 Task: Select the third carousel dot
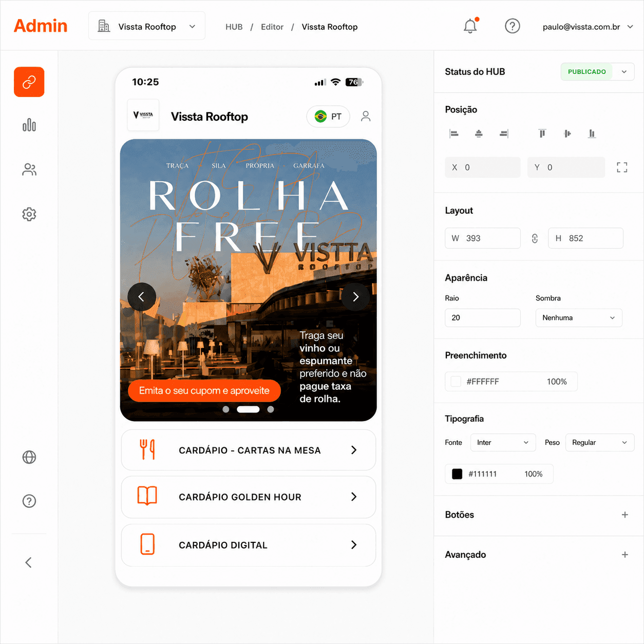[271, 409]
